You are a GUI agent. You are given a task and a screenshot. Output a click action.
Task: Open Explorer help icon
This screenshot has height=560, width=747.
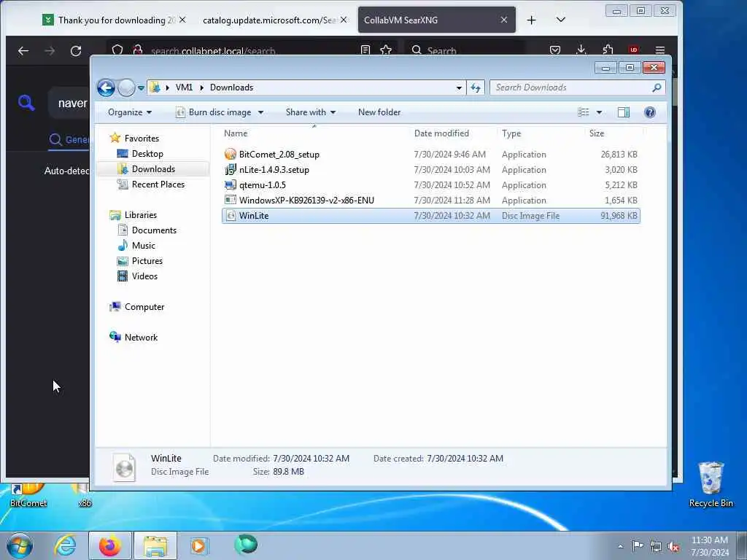[650, 112]
